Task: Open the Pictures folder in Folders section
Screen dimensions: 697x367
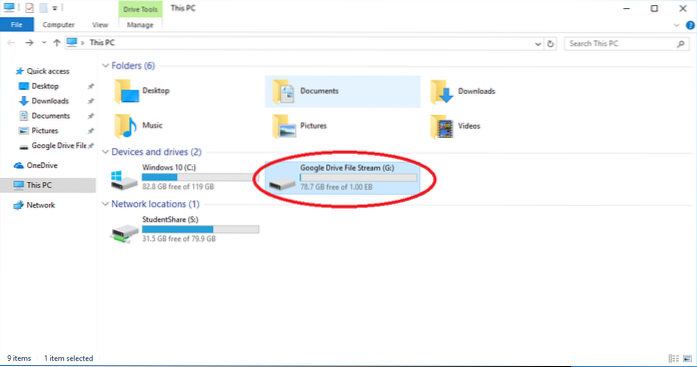Action: [300, 126]
